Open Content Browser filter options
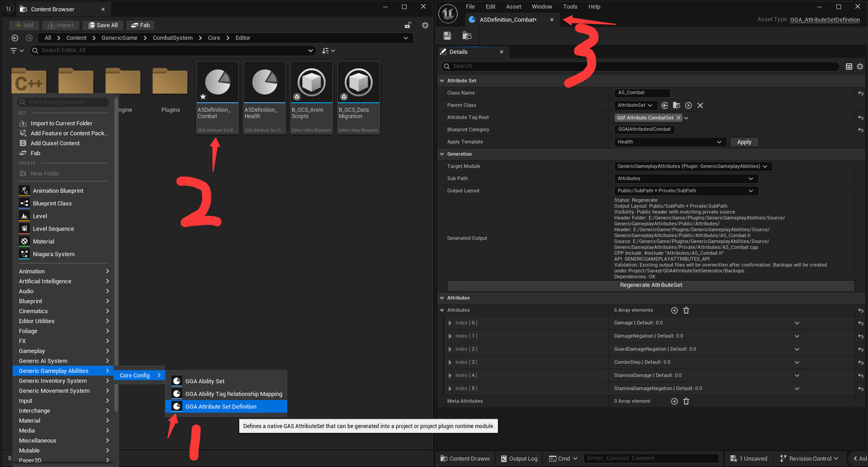 click(x=17, y=50)
